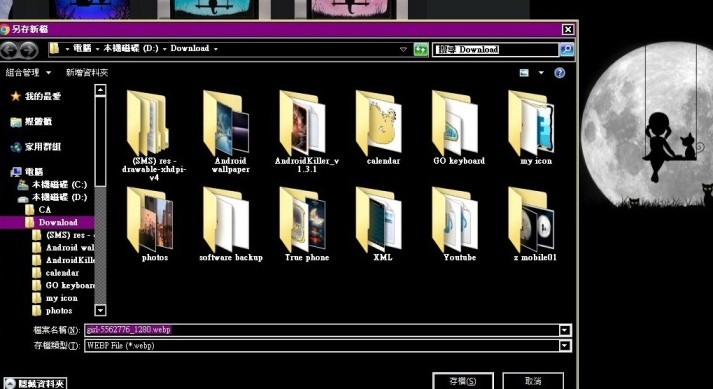Click the 取消 cancel button
The height and width of the screenshot is (389, 713).
coord(533,381)
